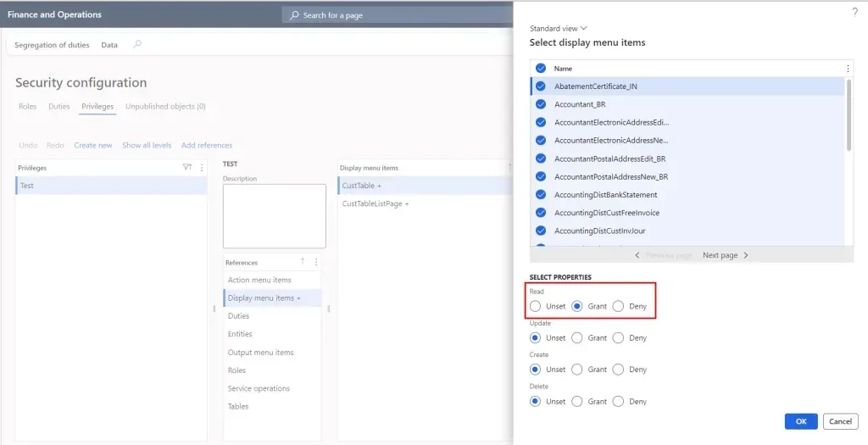The height and width of the screenshot is (445, 868).
Task: Click Finance and Operations title
Action: [54, 14]
